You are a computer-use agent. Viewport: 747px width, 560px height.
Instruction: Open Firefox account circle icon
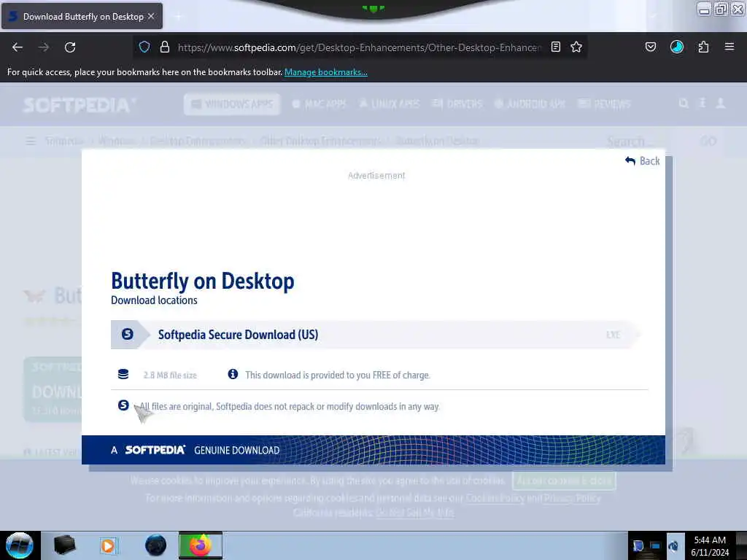pyautogui.click(x=677, y=47)
